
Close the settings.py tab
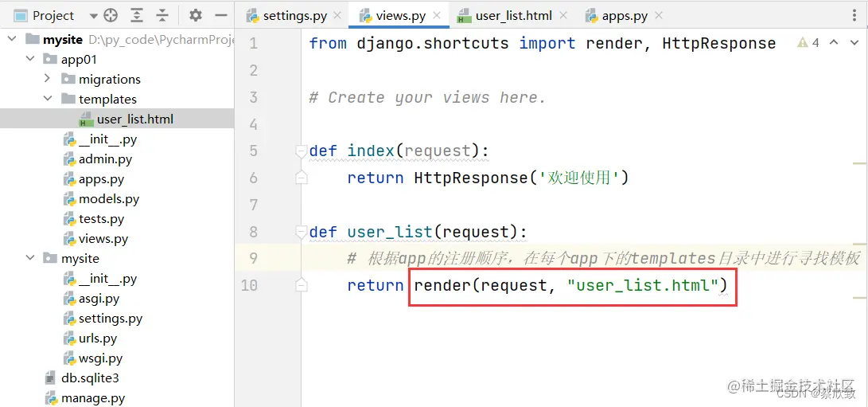pos(337,15)
